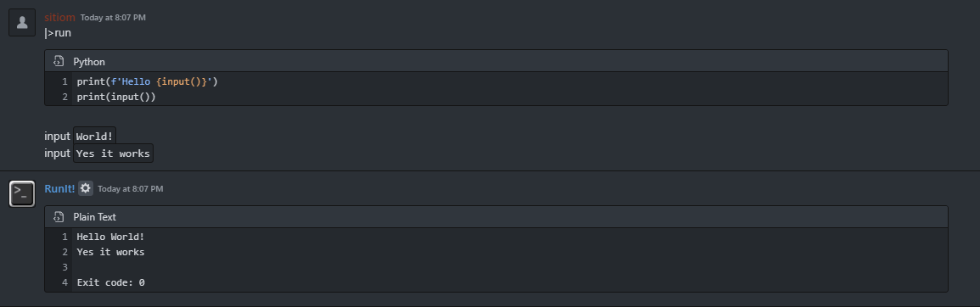Click sitiom's message timestamp, 8:07 PM
980x307 pixels.
(x=113, y=18)
